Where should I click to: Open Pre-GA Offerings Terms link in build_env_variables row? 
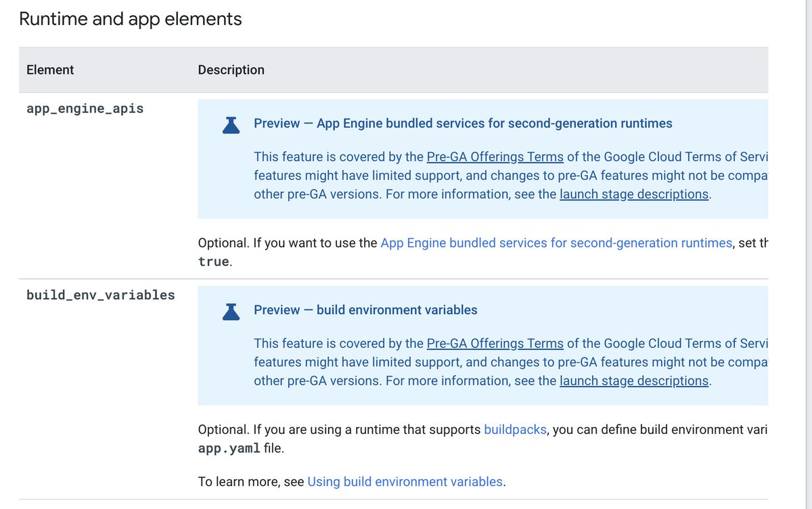(x=495, y=343)
